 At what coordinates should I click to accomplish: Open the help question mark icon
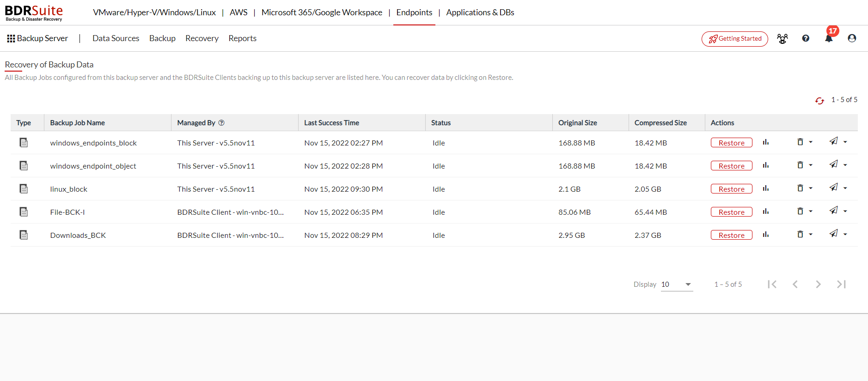pos(806,38)
